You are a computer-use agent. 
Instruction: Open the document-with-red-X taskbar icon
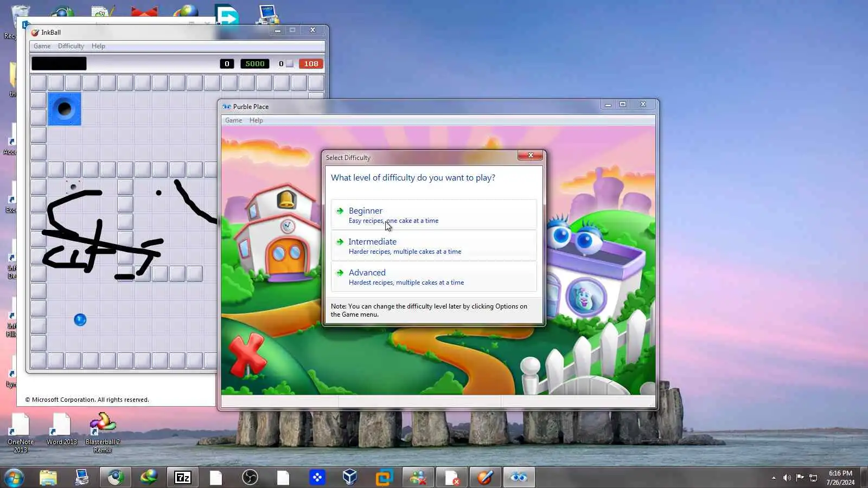[451, 478]
